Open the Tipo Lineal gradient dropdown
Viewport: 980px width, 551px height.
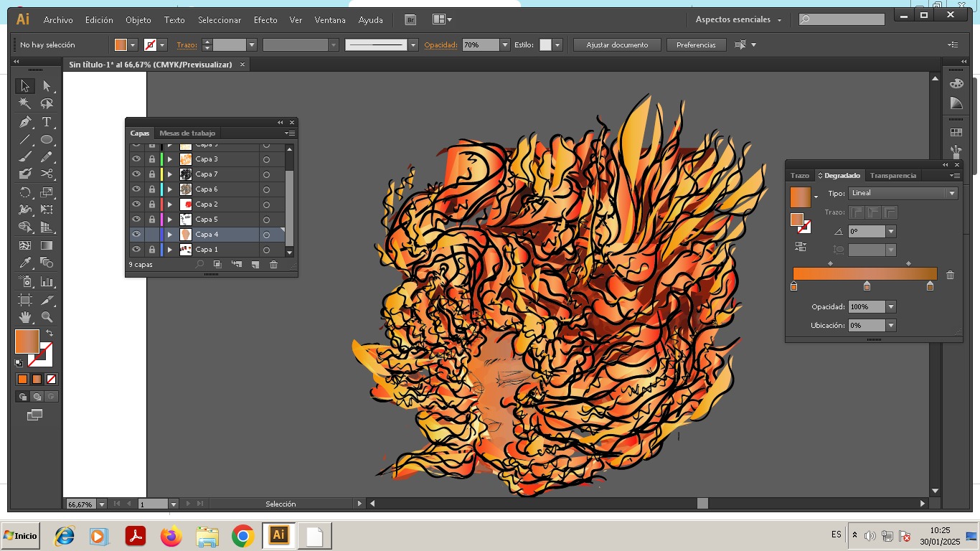pos(952,193)
